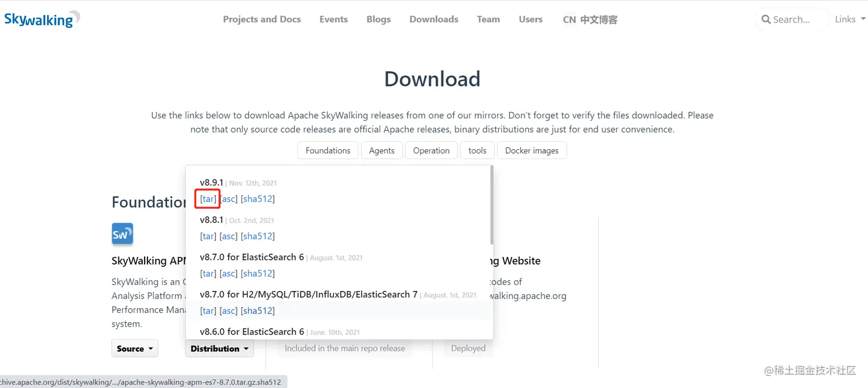Open the Team page
Screen dimensions: 868x388
click(488, 19)
